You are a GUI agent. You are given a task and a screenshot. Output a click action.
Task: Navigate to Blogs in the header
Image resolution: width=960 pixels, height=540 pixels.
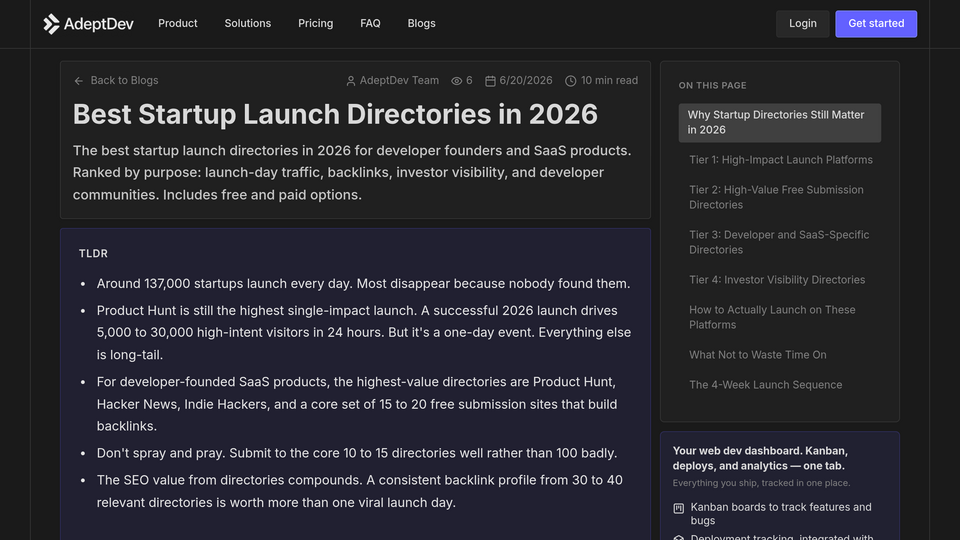[421, 23]
